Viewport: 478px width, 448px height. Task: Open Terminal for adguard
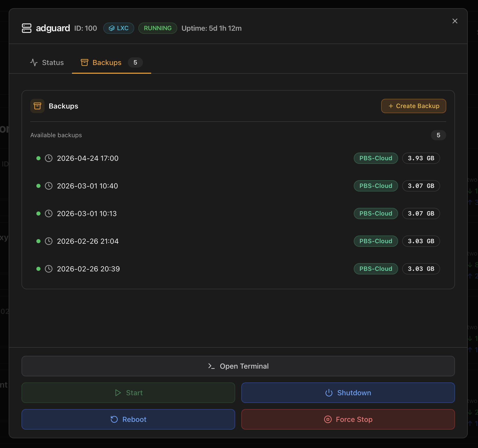[238, 366]
